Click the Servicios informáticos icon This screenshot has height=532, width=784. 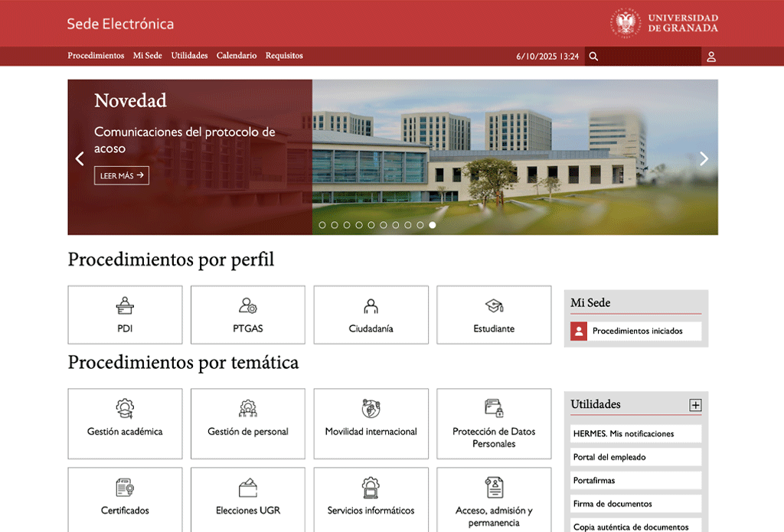[x=371, y=487]
